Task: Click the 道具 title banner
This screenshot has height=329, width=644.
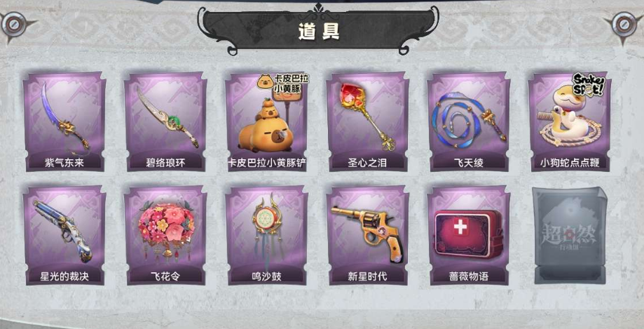Action: [x=319, y=30]
